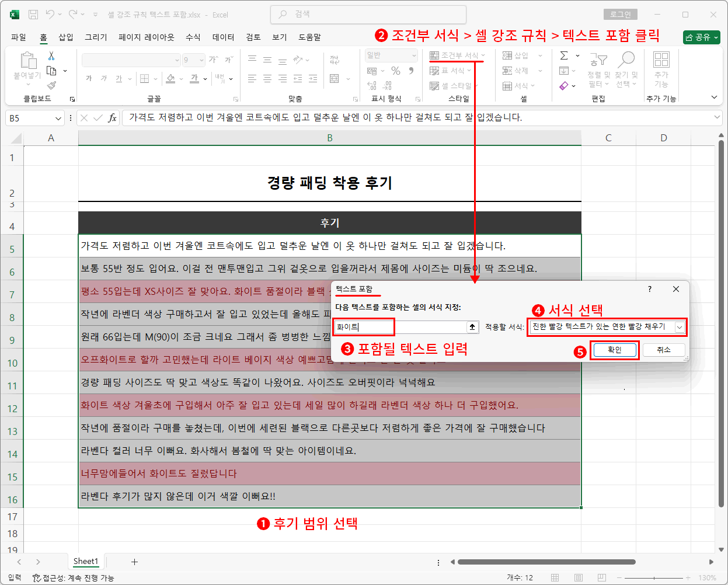Increase font size with 가^ icon
The image size is (728, 585).
214,60
